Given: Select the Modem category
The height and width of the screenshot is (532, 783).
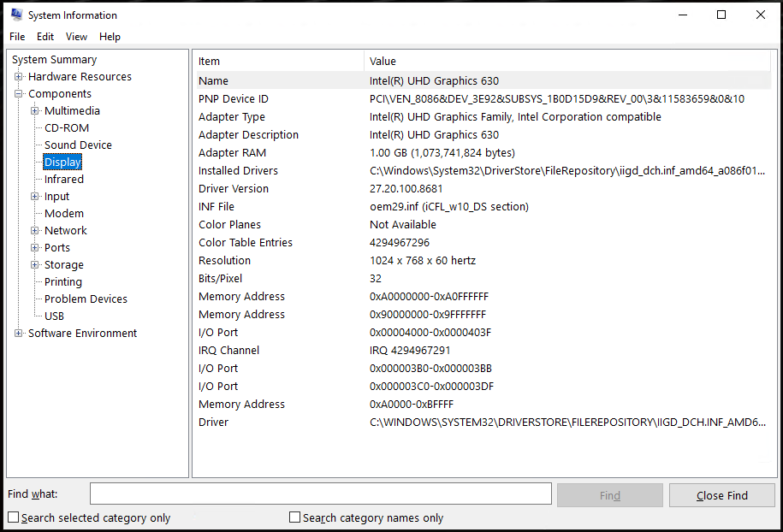Looking at the screenshot, I should tap(64, 213).
